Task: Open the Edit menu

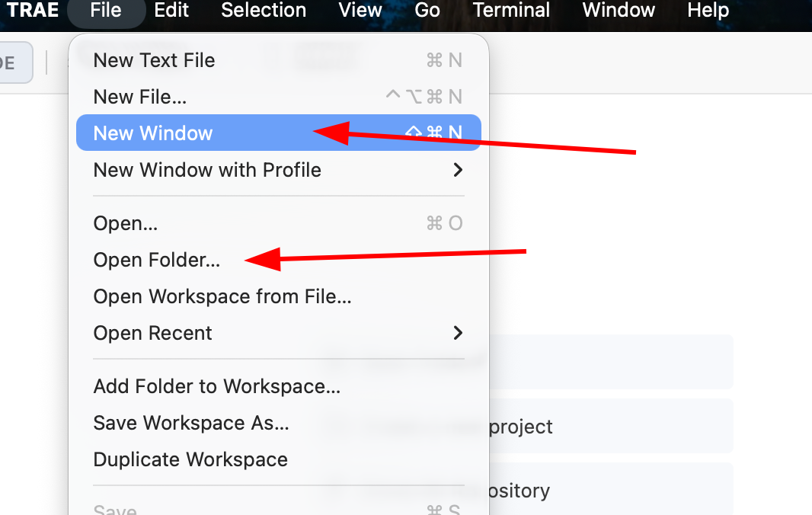Action: click(171, 11)
